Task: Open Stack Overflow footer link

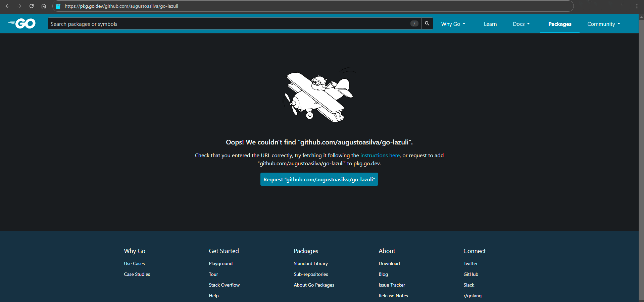Action: [x=224, y=285]
